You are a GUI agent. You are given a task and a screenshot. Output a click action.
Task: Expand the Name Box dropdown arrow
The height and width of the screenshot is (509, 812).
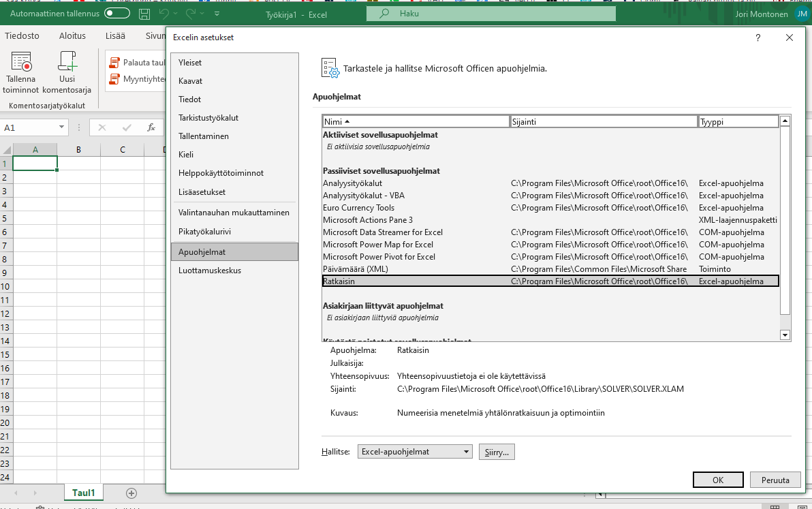[62, 127]
